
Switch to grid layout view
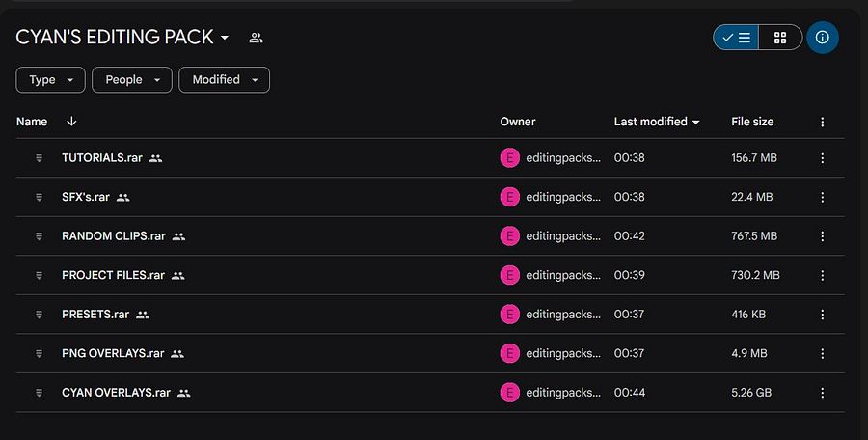click(x=780, y=37)
